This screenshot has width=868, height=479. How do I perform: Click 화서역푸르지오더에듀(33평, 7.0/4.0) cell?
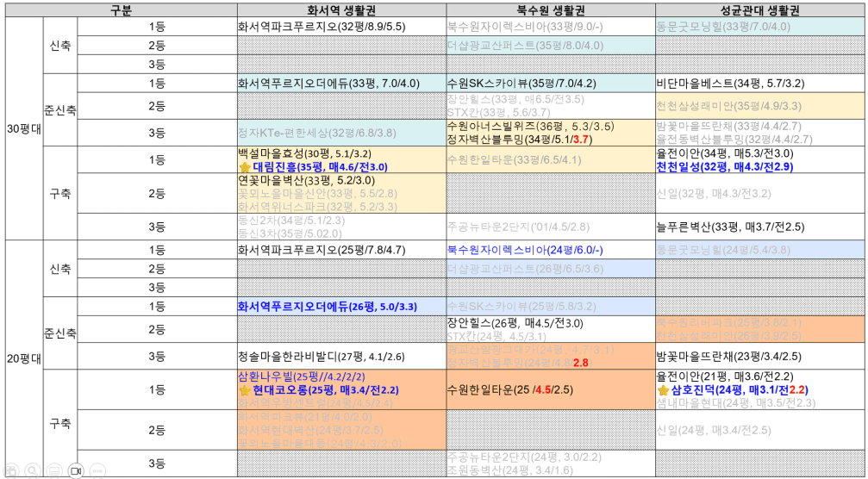[x=341, y=84]
